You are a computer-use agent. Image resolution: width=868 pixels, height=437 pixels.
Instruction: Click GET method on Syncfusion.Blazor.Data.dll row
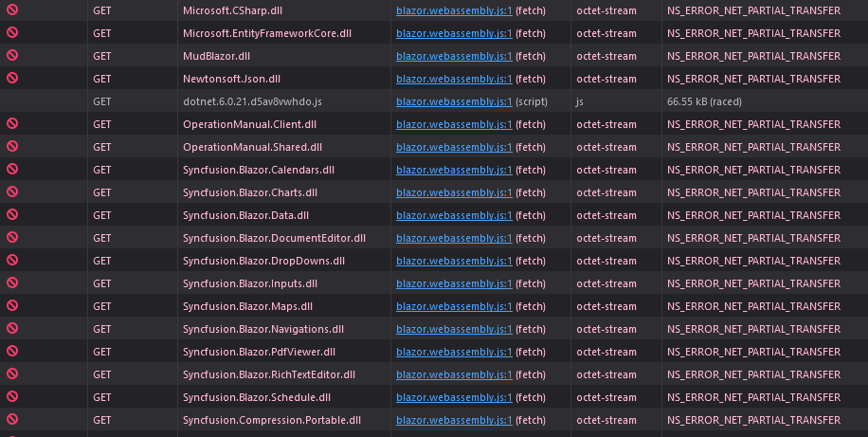pos(101,215)
